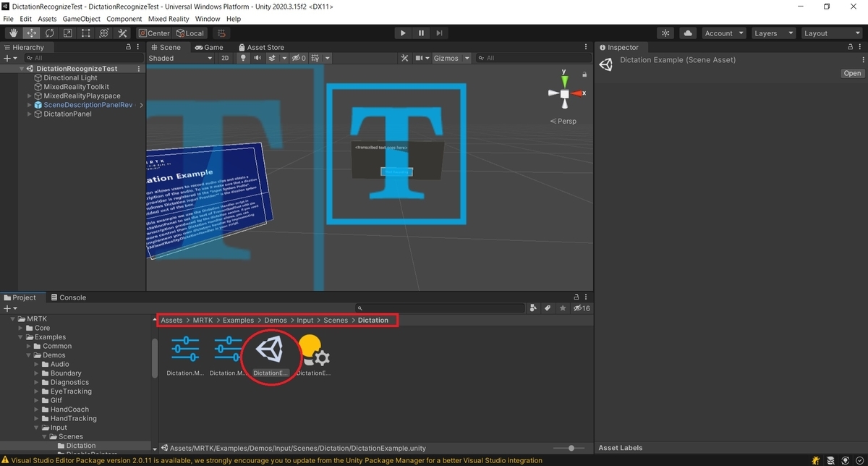868x466 pixels.
Task: Toggle scene effects icon
Action: 272,58
